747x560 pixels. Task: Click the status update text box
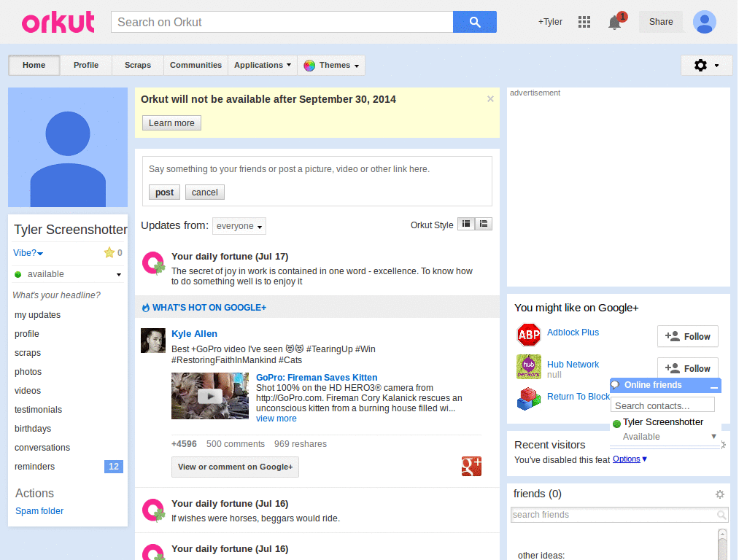point(317,169)
